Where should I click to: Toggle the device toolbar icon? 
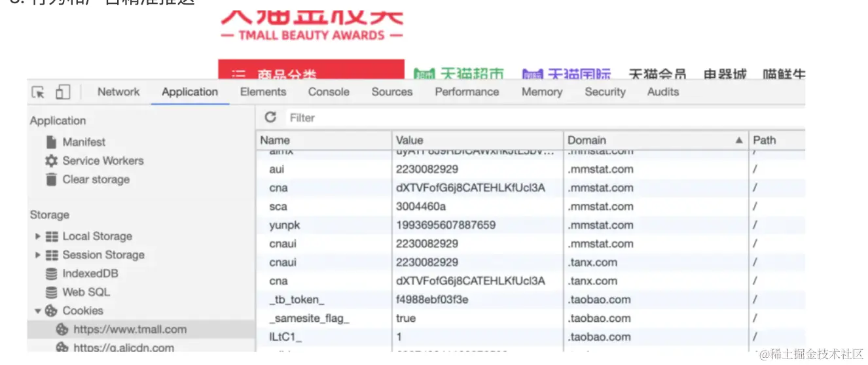coord(63,92)
